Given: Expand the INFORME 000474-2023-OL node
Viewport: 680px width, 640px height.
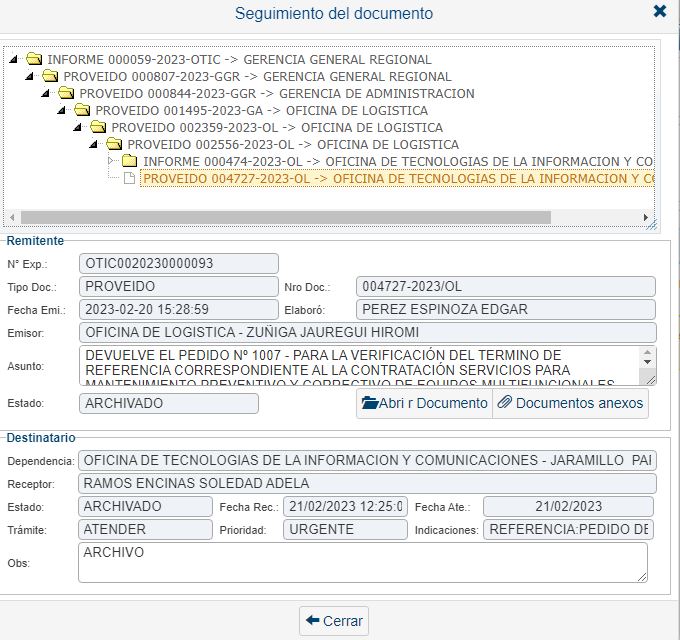Looking at the screenshot, I should (x=111, y=161).
